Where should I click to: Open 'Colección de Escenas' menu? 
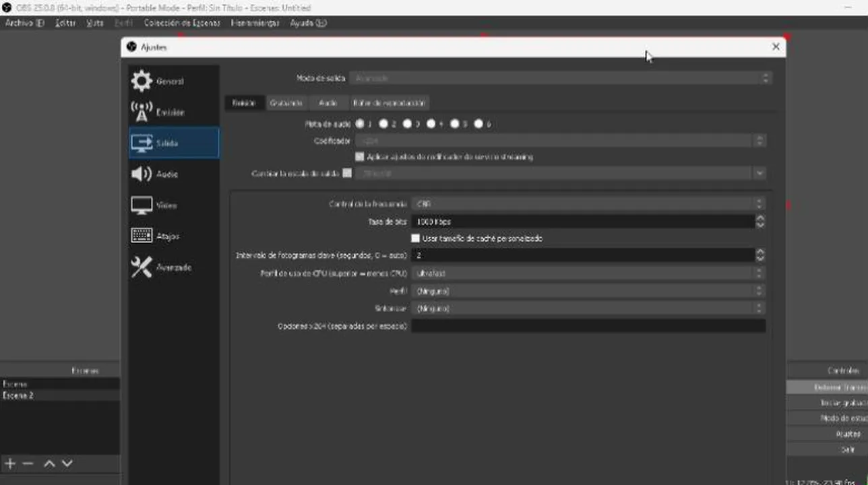coord(182,23)
